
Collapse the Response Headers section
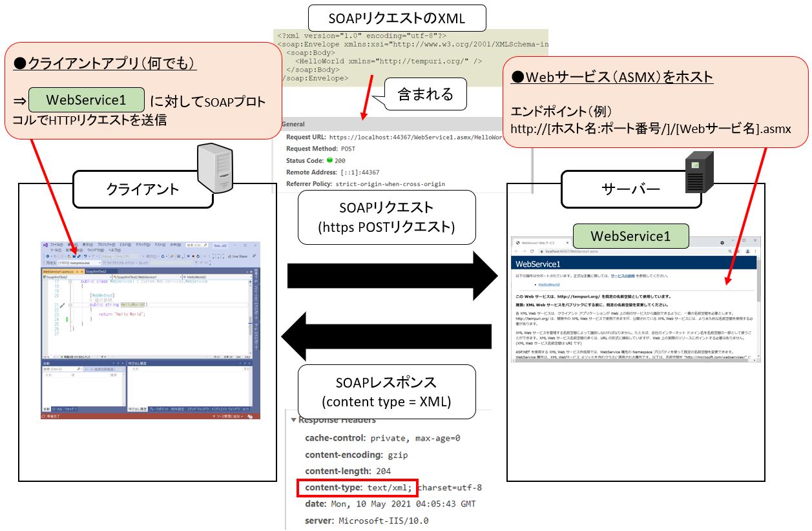[293, 420]
